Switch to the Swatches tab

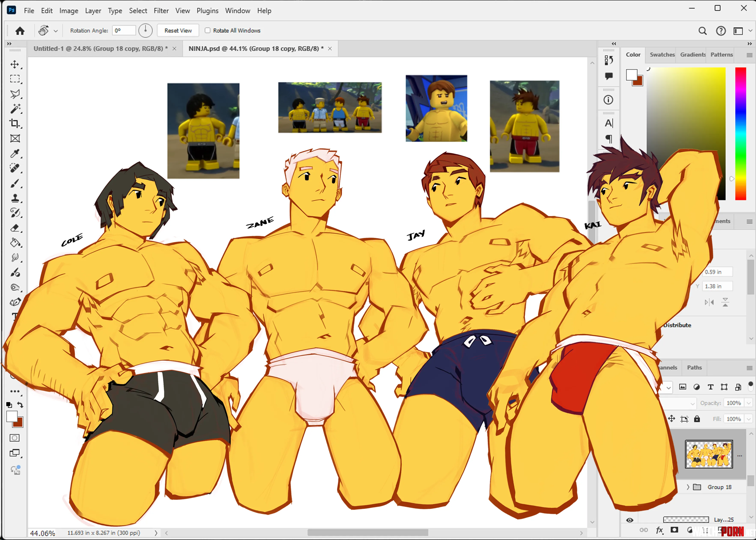coord(662,55)
